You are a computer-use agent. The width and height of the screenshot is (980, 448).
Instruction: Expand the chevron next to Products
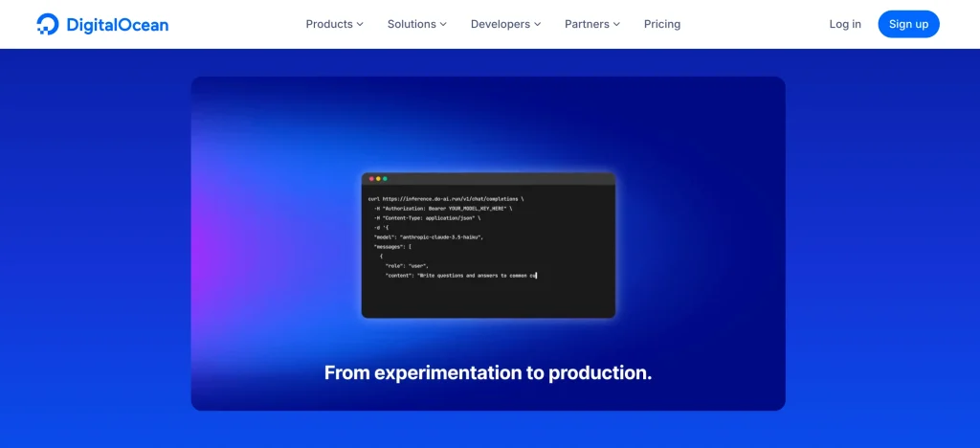click(360, 25)
